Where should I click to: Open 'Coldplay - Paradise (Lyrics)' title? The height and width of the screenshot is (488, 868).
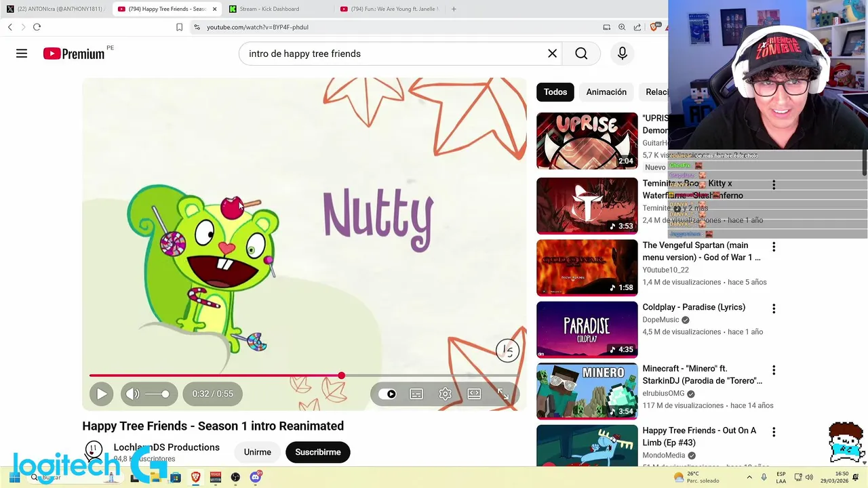pos(694,307)
